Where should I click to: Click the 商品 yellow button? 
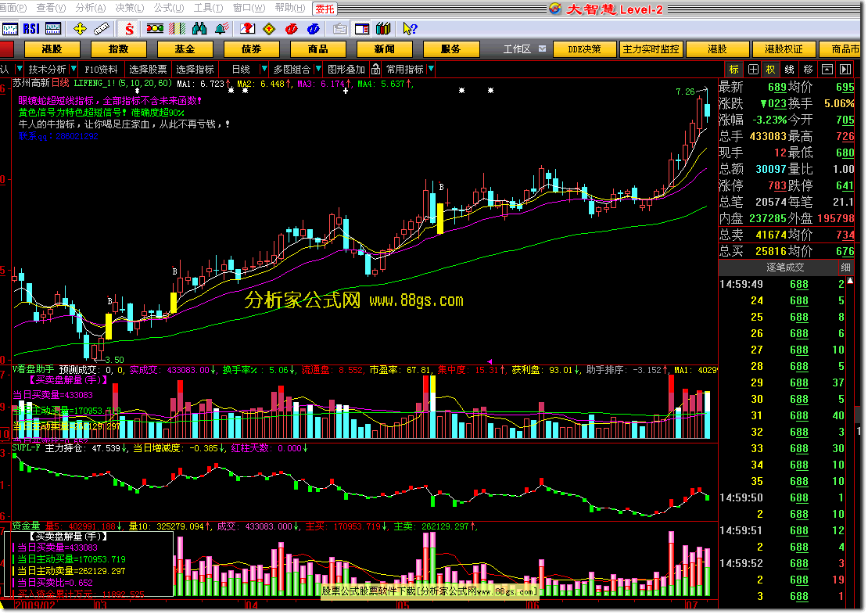click(x=317, y=49)
